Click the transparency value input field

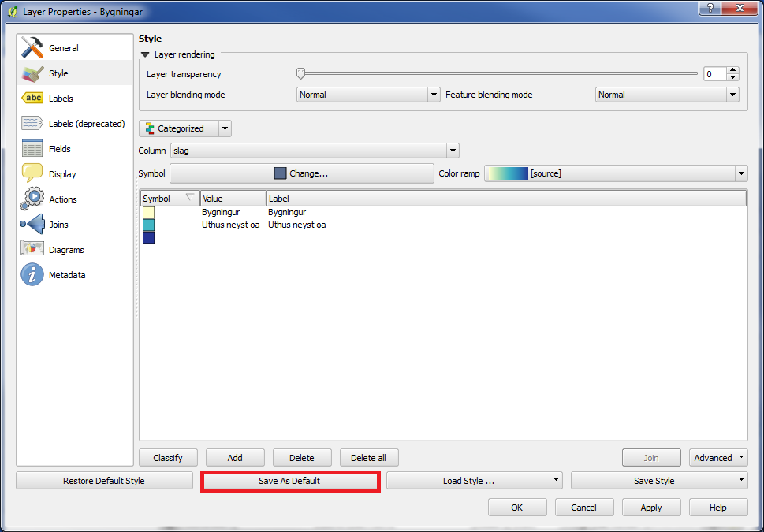tap(715, 74)
